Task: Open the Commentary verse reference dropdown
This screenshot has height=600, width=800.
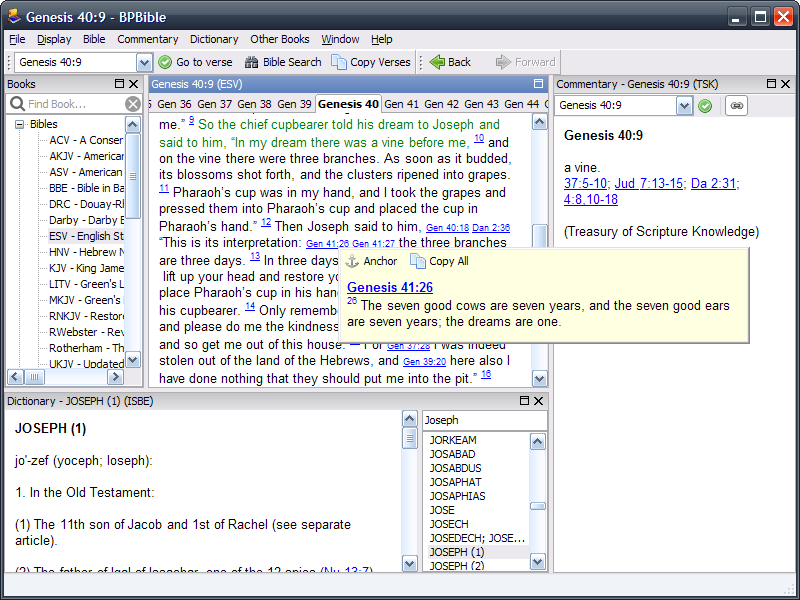Action: 684,105
